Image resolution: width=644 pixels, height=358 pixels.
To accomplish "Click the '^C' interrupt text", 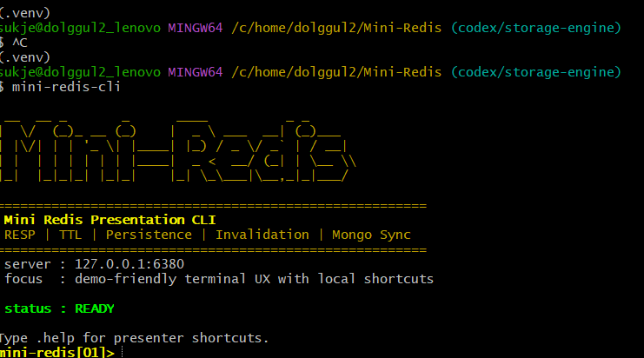I will coord(19,43).
